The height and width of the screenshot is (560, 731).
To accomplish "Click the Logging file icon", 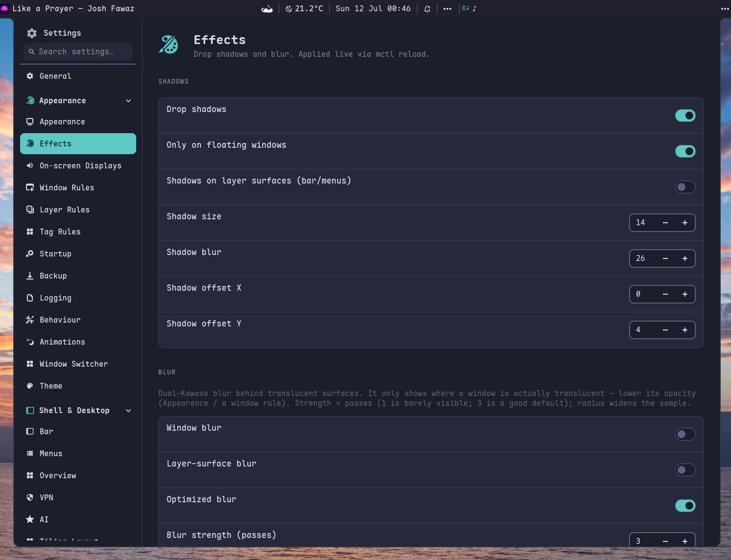I will point(30,298).
